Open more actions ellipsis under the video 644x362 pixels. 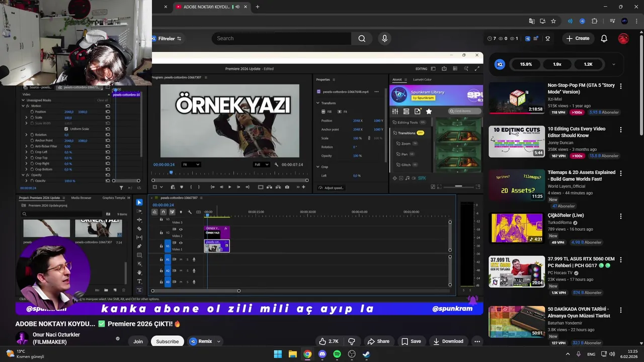click(477, 341)
